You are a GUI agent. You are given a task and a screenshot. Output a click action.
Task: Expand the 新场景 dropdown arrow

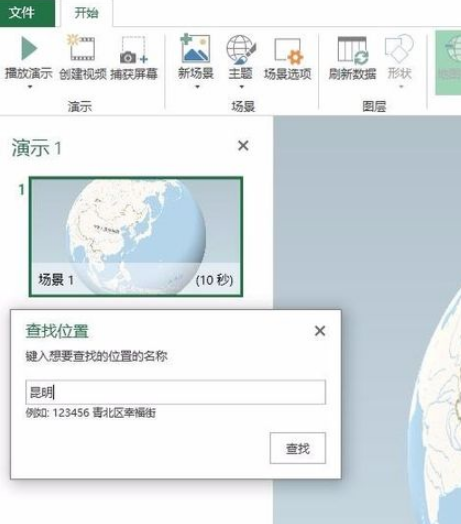pyautogui.click(x=197, y=87)
